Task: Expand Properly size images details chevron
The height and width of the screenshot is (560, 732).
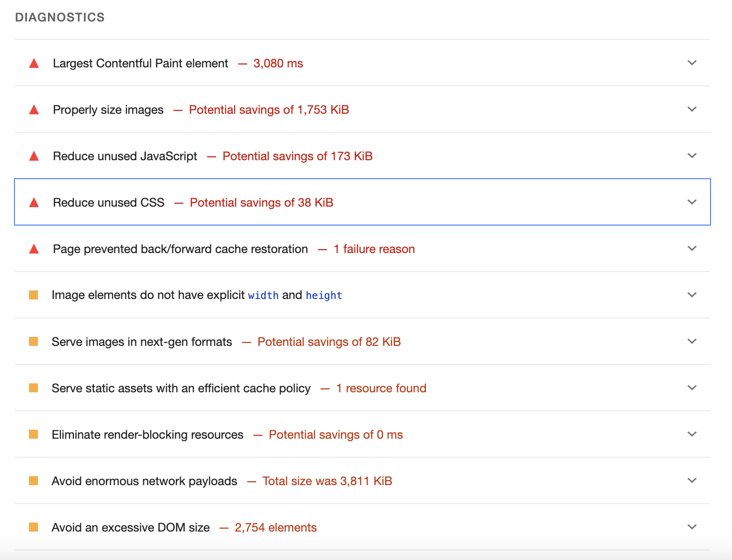Action: pos(692,109)
